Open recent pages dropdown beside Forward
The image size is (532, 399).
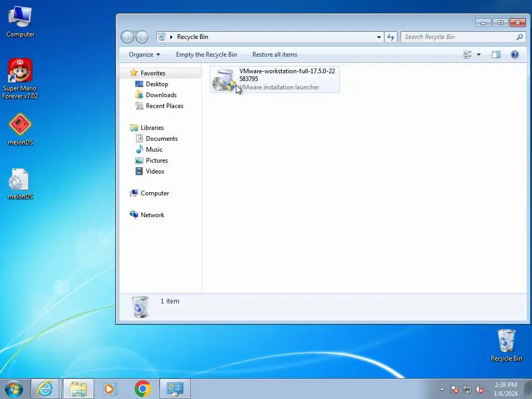tap(152, 37)
